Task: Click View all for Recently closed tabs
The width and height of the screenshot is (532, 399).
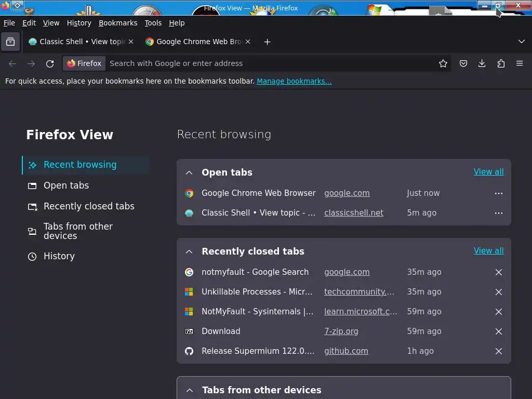Action: tap(488, 251)
